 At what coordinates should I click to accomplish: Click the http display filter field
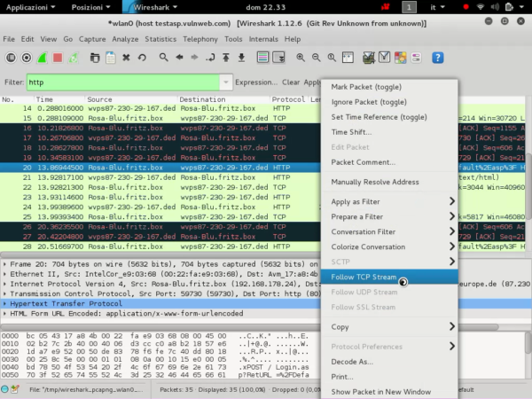click(123, 82)
